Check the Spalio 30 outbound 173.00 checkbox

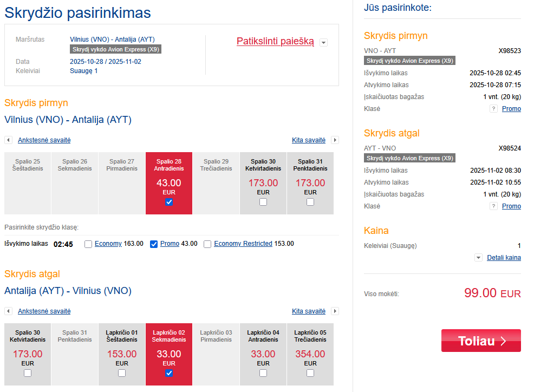coord(263,202)
